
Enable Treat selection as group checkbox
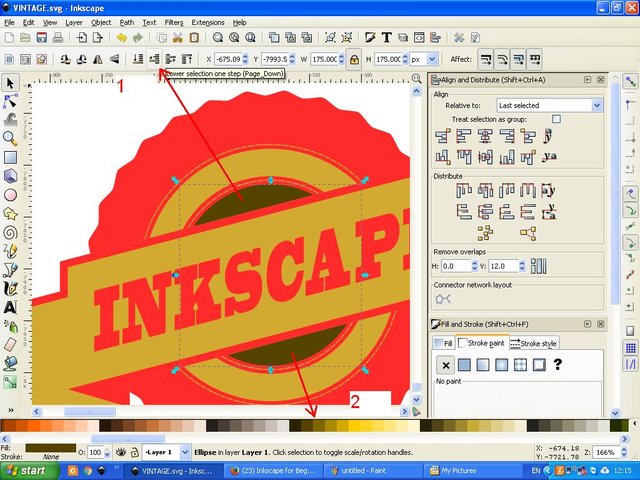pos(556,119)
